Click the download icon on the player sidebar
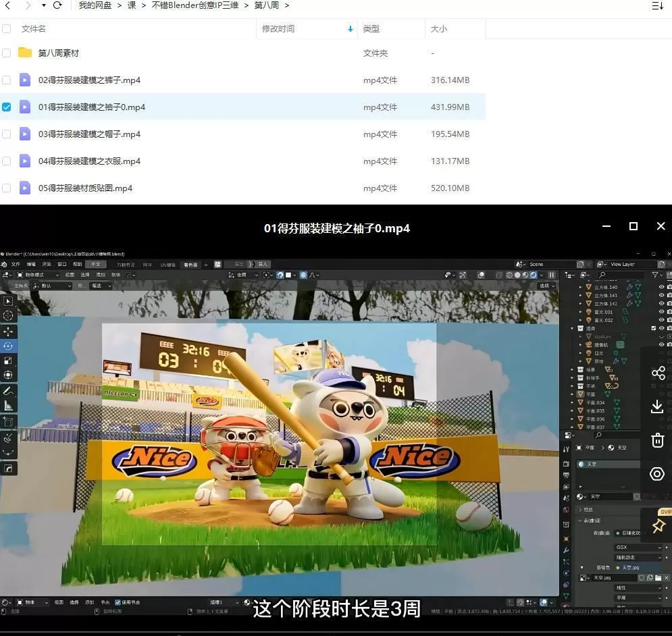 click(x=657, y=406)
